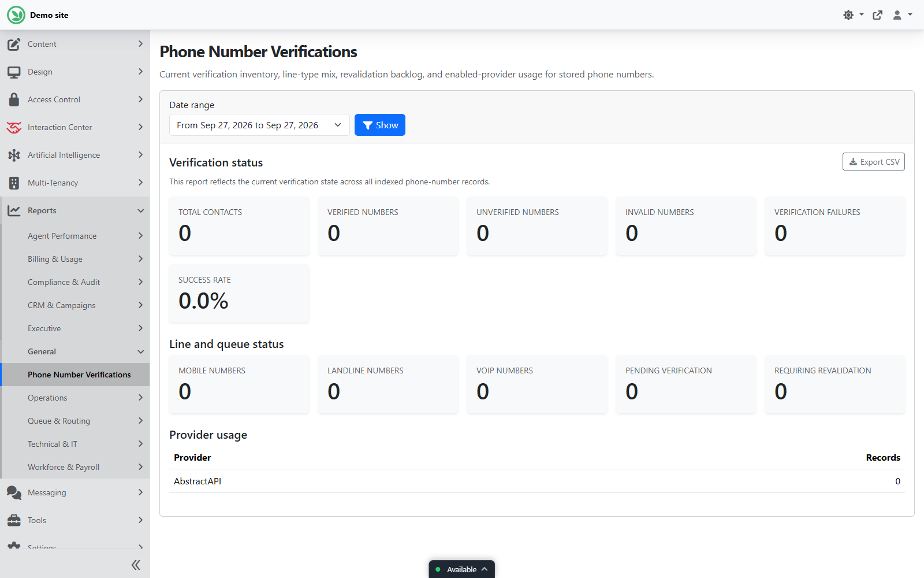
Task: Open the date range dropdown
Action: [259, 125]
